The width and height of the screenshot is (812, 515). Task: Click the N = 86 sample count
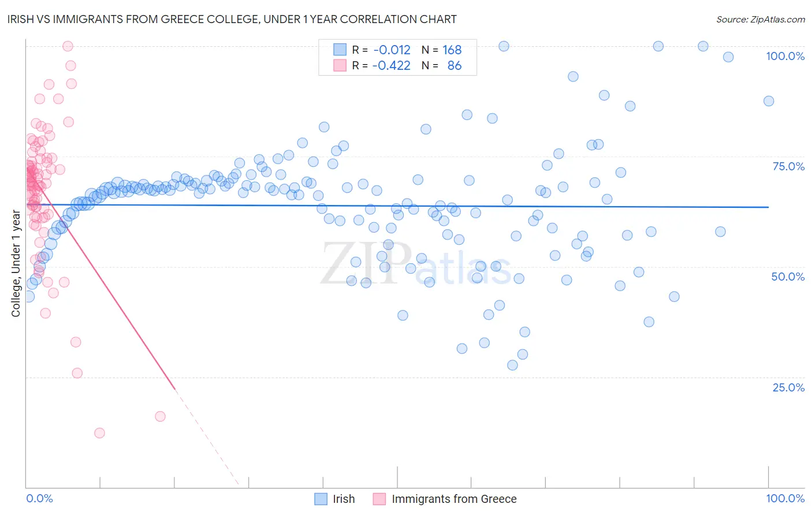442,65
